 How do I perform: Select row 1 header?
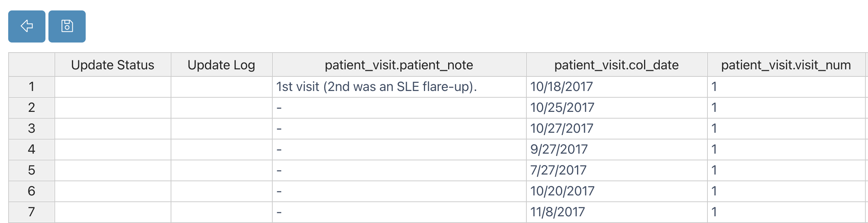32,87
